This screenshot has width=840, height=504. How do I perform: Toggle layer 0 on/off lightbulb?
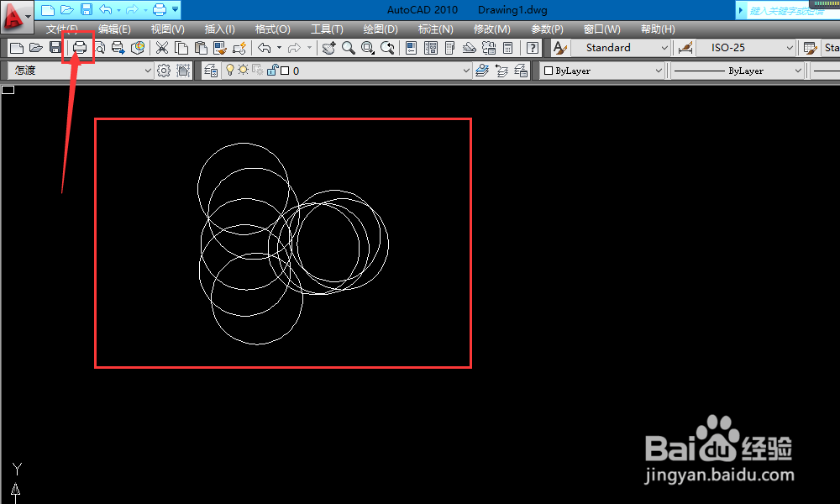click(230, 71)
